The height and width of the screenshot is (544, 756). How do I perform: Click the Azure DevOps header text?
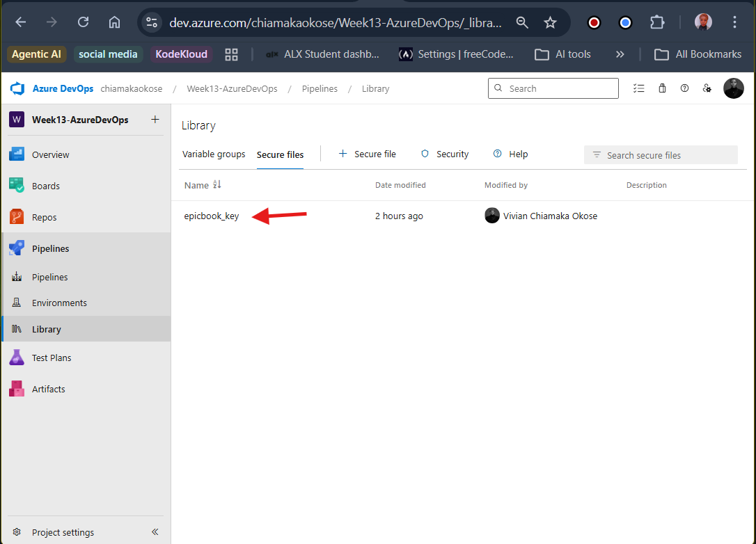pyautogui.click(x=63, y=88)
